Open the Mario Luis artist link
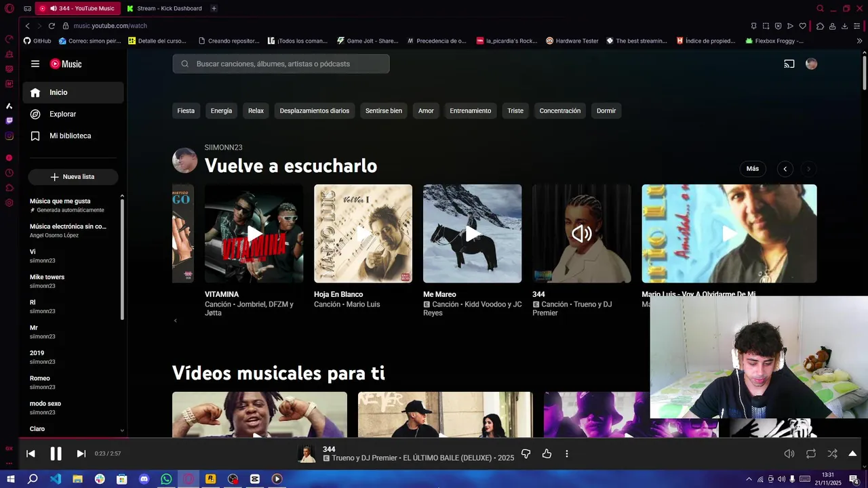This screenshot has width=868, height=488. [363, 304]
